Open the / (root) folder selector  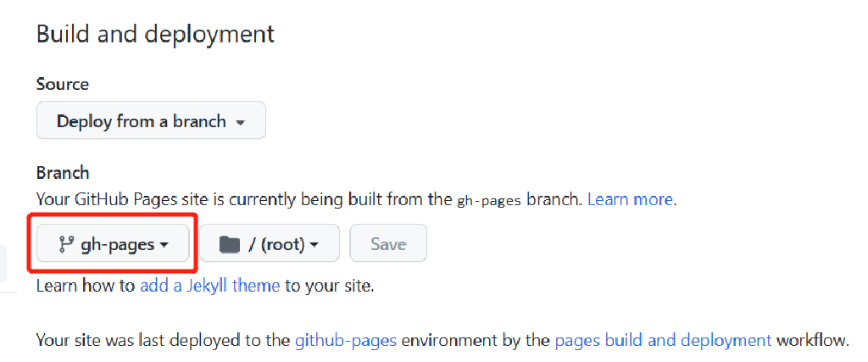[269, 243]
